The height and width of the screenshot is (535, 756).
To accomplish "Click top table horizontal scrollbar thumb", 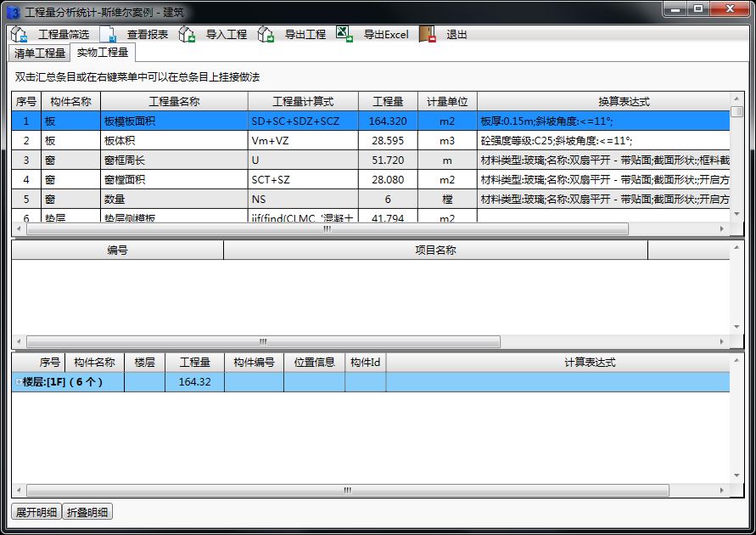I will pyautogui.click(x=328, y=228).
